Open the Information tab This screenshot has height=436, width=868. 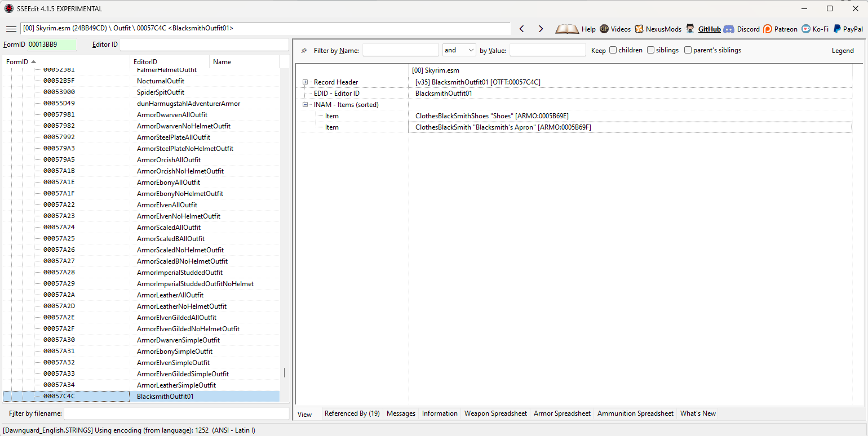pyautogui.click(x=440, y=413)
